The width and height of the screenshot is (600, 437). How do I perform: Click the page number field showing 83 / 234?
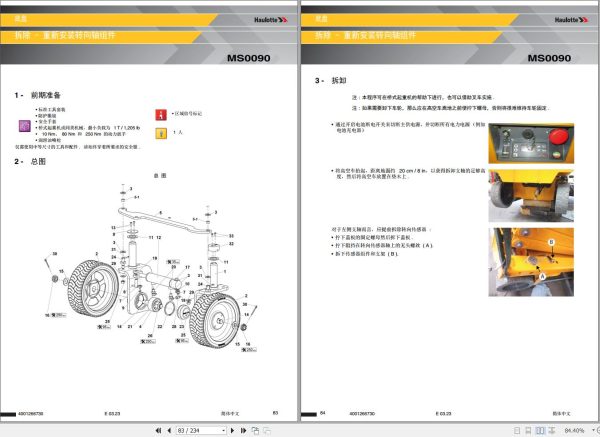tap(199, 430)
